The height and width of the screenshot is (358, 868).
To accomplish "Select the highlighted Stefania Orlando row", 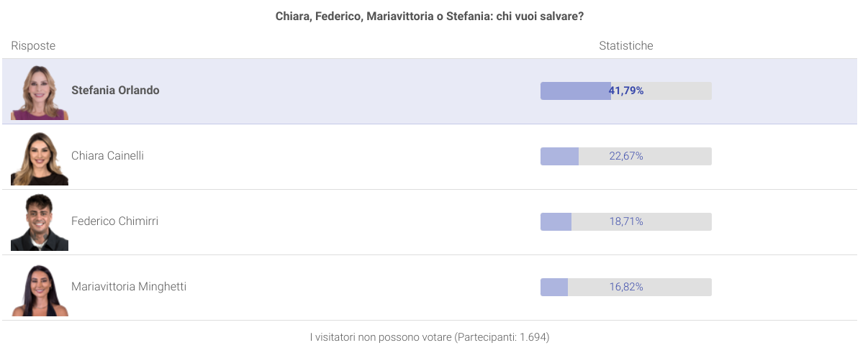I will click(x=430, y=91).
